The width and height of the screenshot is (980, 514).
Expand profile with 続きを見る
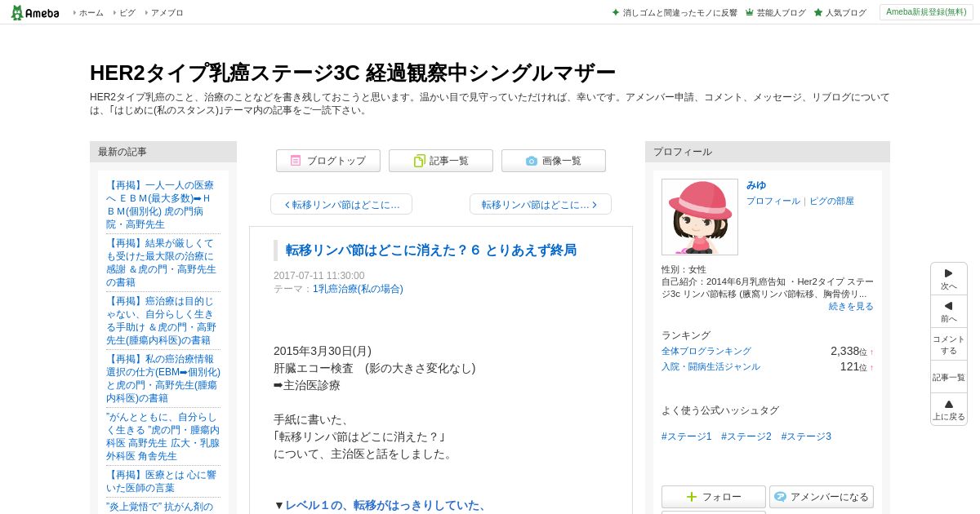click(x=851, y=306)
